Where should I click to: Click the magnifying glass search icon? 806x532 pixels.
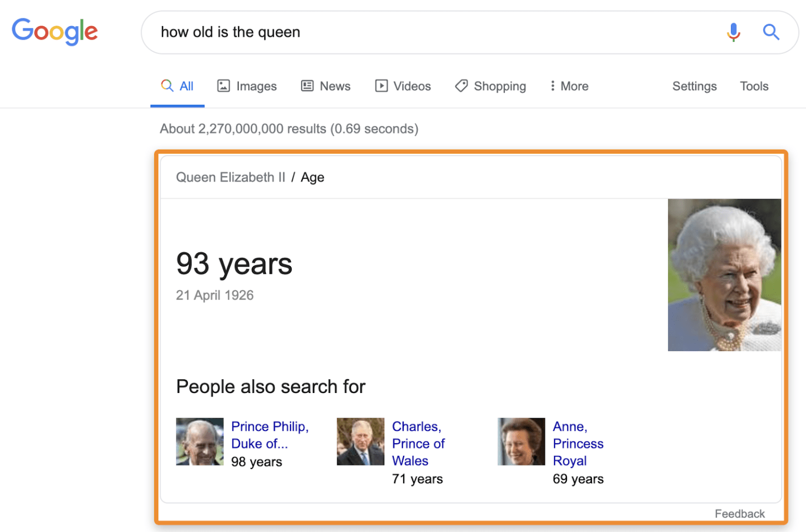coord(771,32)
